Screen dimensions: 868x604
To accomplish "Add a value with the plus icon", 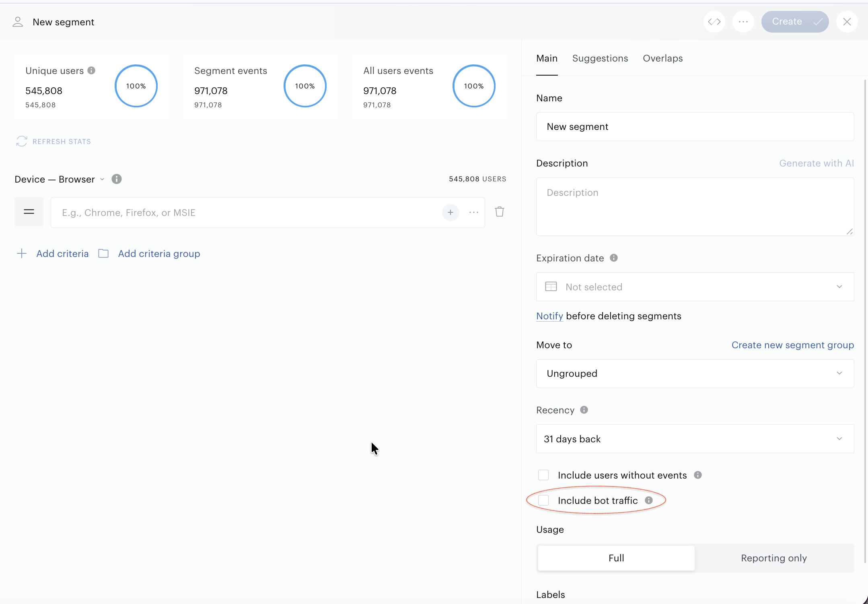I will pyautogui.click(x=450, y=212).
